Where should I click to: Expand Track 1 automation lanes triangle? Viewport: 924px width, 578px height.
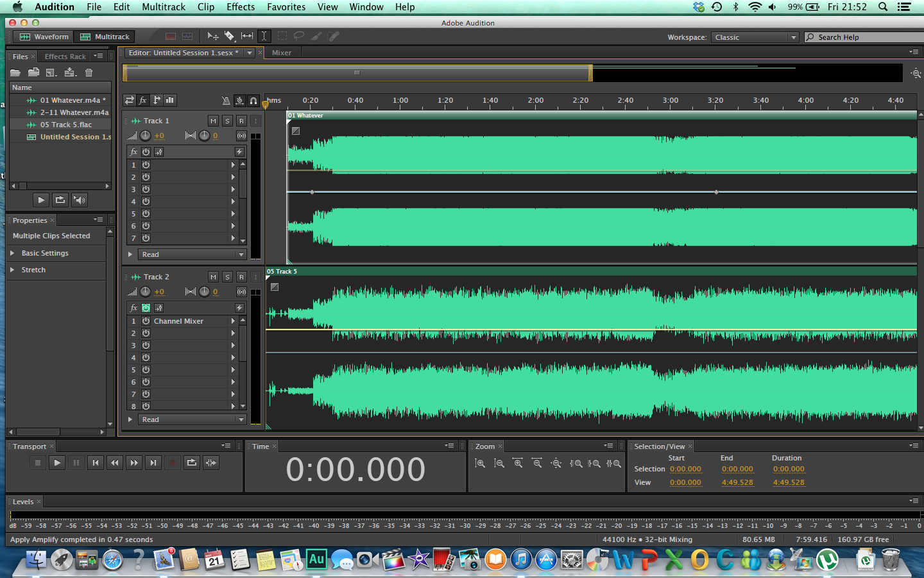130,254
